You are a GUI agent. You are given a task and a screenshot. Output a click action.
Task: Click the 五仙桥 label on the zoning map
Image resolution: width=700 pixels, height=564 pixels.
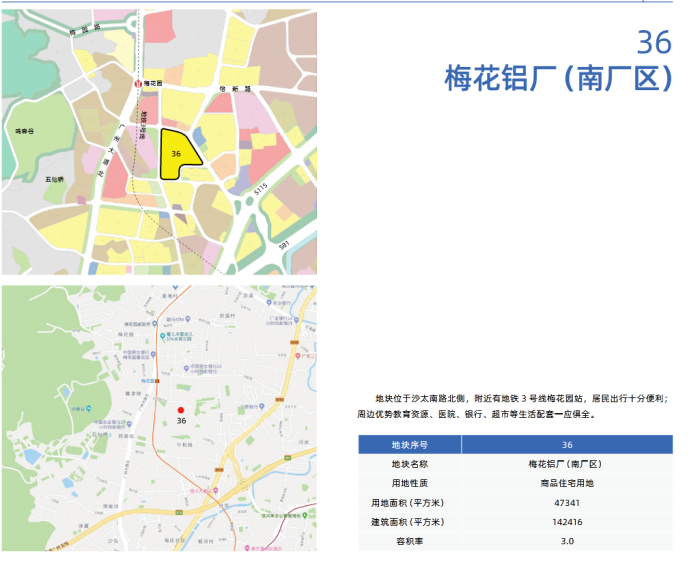[x=53, y=179]
